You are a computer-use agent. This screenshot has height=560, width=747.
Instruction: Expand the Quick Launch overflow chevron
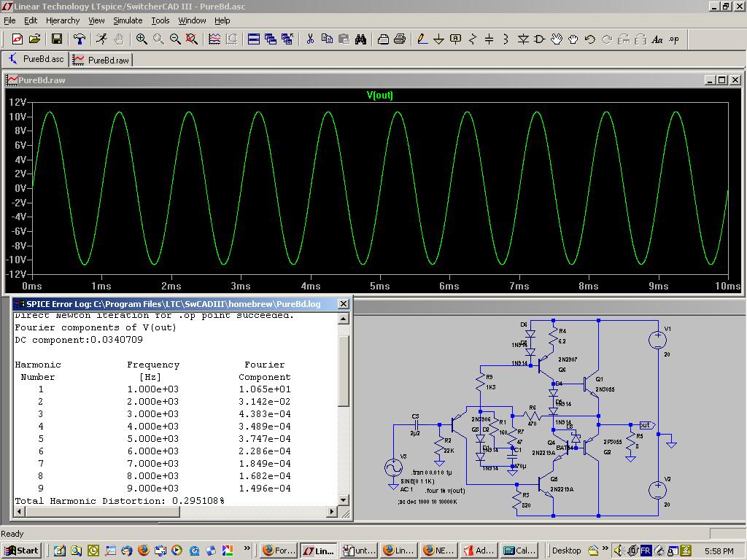point(247,548)
